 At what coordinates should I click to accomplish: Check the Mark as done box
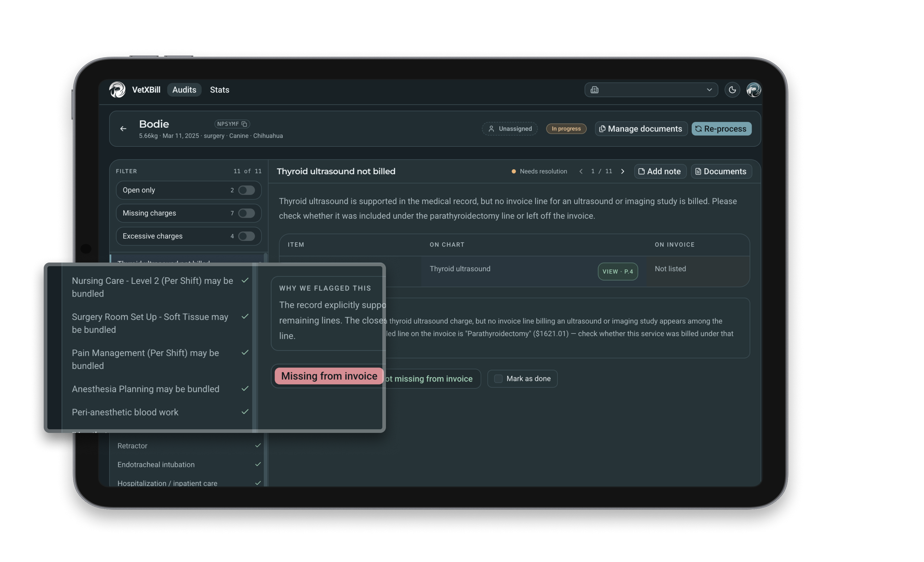point(498,378)
